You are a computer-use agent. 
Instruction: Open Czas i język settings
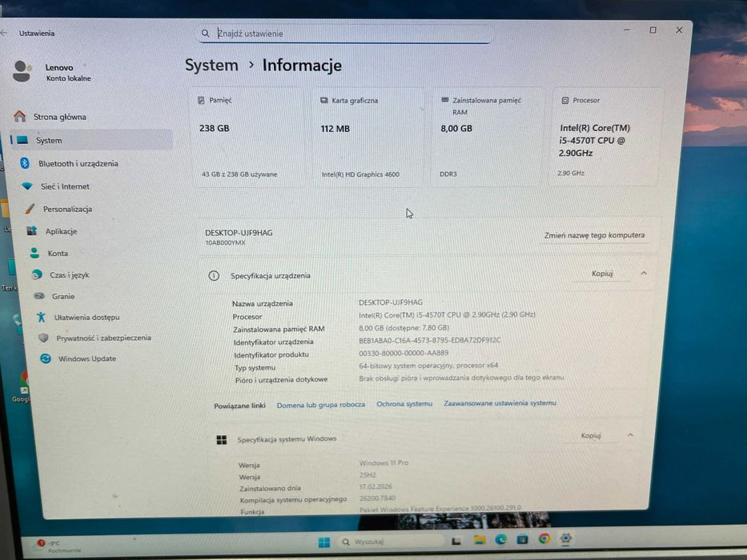pos(69,274)
